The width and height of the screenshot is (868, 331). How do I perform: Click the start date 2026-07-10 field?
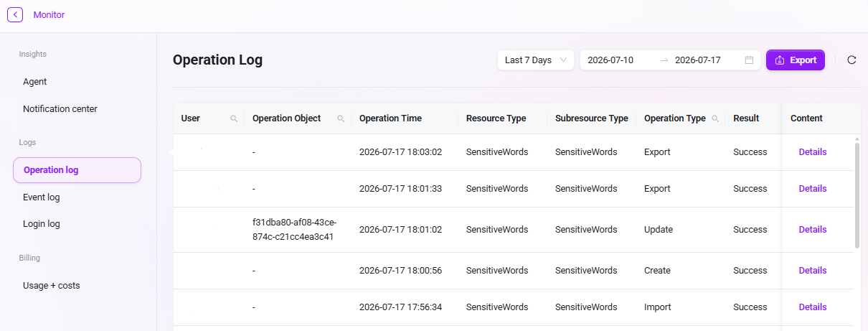(610, 60)
